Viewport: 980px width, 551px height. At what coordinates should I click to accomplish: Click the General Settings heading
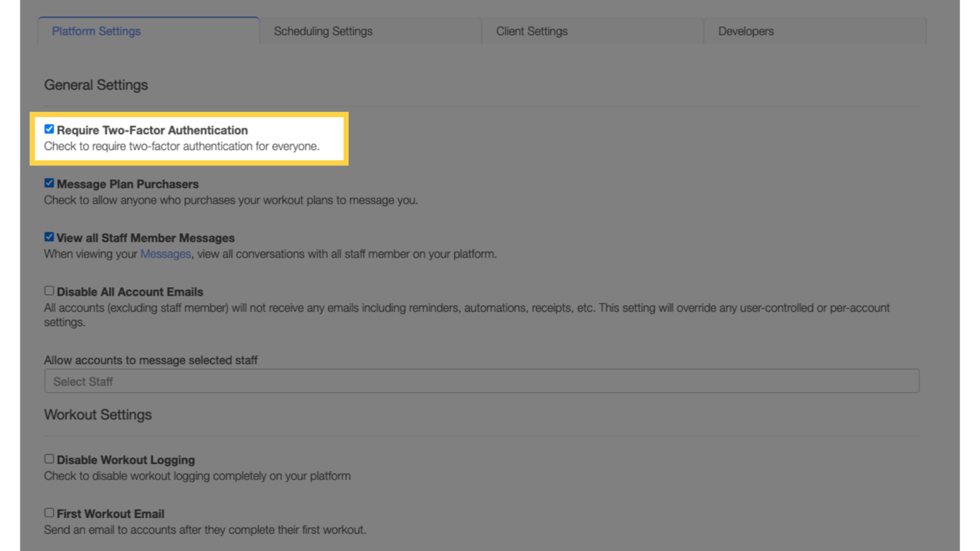point(95,85)
